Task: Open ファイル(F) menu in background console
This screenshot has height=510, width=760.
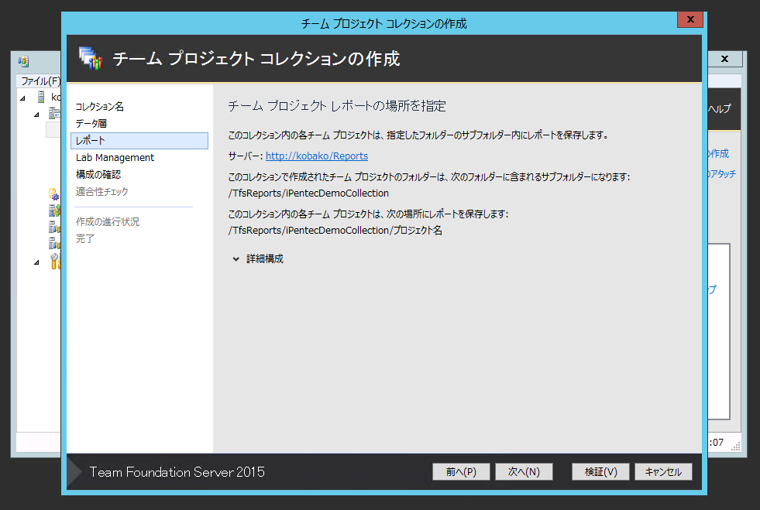Action: [40, 81]
